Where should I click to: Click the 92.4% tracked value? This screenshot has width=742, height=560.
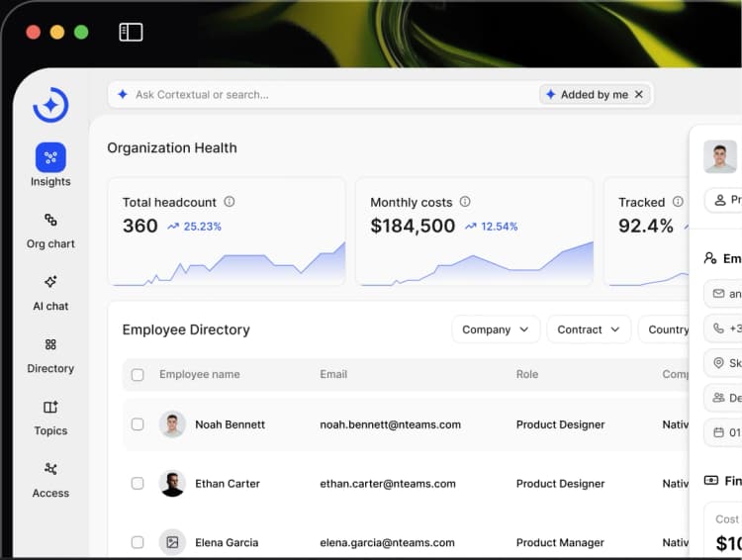coord(645,226)
